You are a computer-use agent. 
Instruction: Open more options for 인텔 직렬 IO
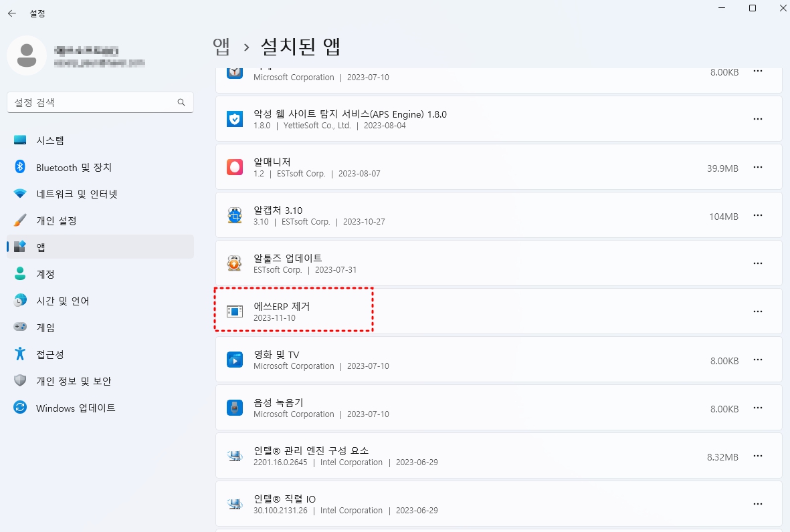coord(758,504)
